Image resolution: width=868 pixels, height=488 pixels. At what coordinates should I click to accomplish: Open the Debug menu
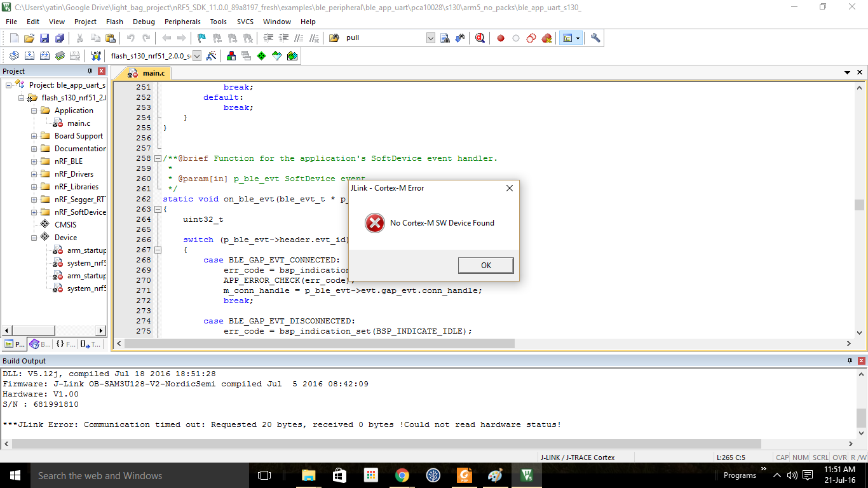[144, 22]
